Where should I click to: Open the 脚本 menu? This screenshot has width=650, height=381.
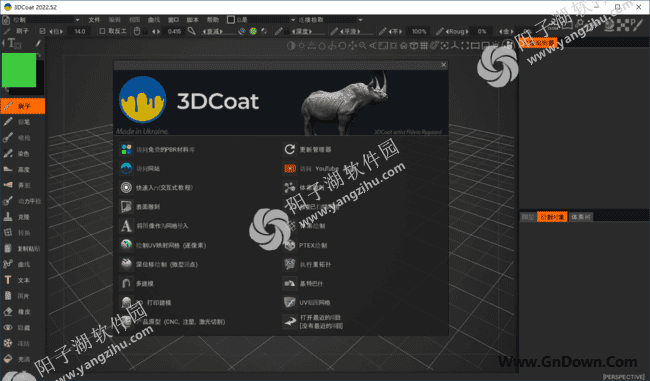193,19
